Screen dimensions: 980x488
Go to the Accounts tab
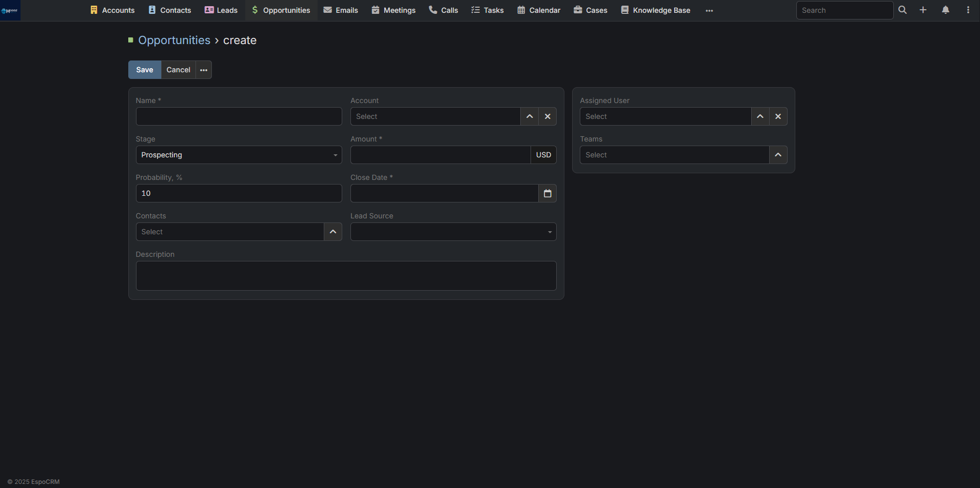[x=112, y=10]
